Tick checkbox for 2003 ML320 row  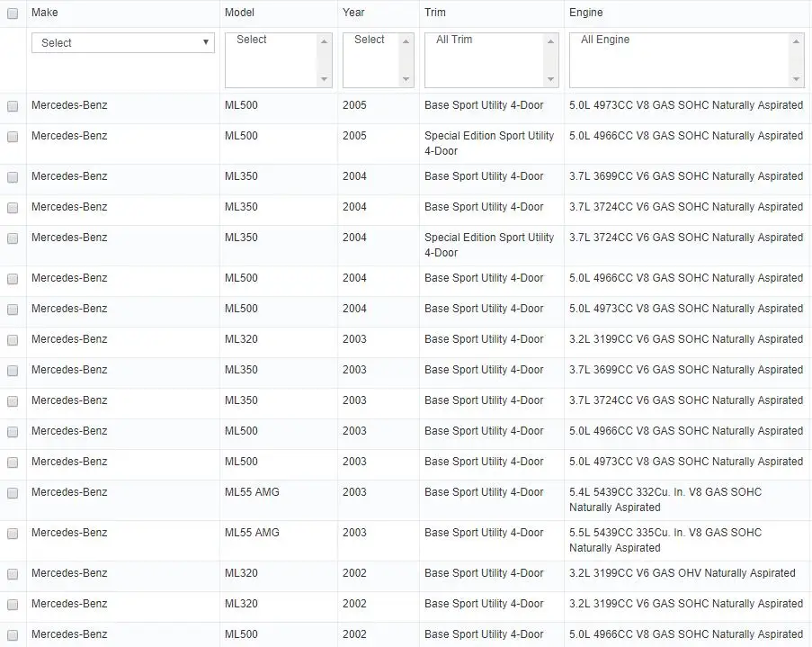pyautogui.click(x=13, y=340)
